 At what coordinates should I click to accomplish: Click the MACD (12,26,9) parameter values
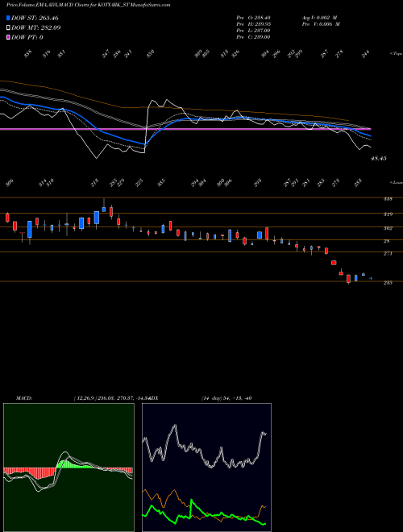(x=111, y=398)
